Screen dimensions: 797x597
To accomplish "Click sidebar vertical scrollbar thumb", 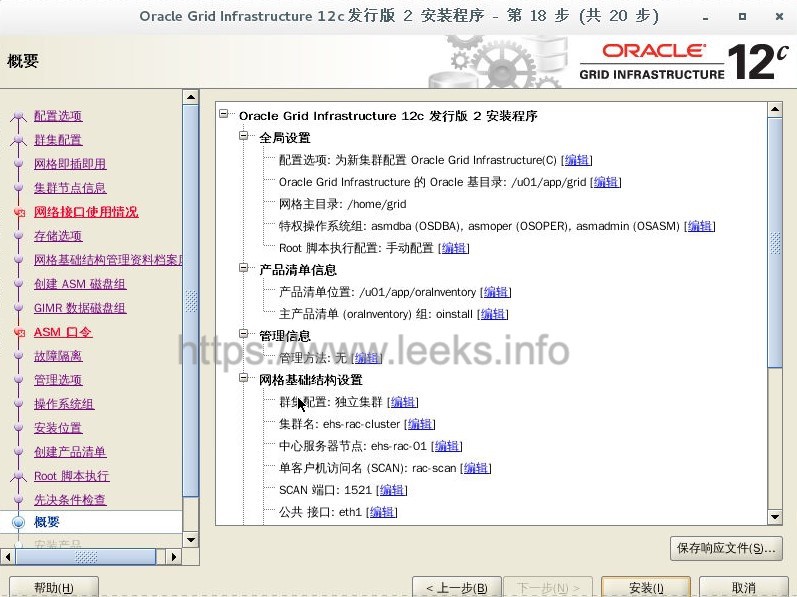I will coord(191,301).
